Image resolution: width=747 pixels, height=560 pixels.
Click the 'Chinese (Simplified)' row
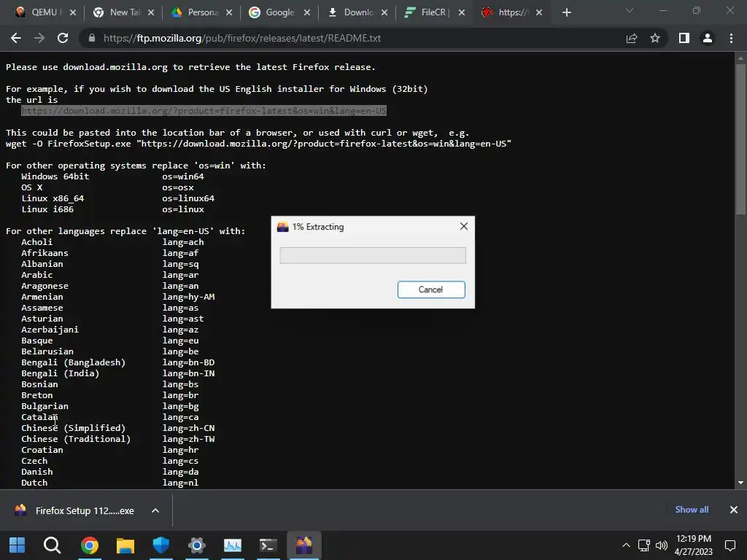point(118,428)
